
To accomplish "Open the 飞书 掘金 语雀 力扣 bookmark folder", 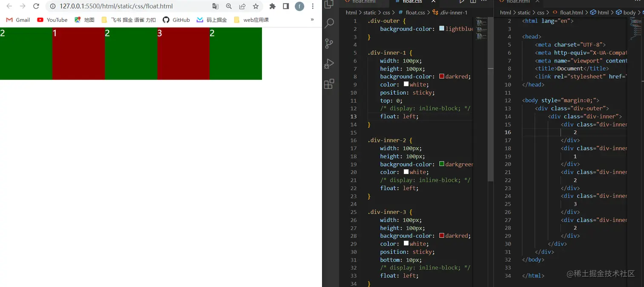I will coord(129,20).
